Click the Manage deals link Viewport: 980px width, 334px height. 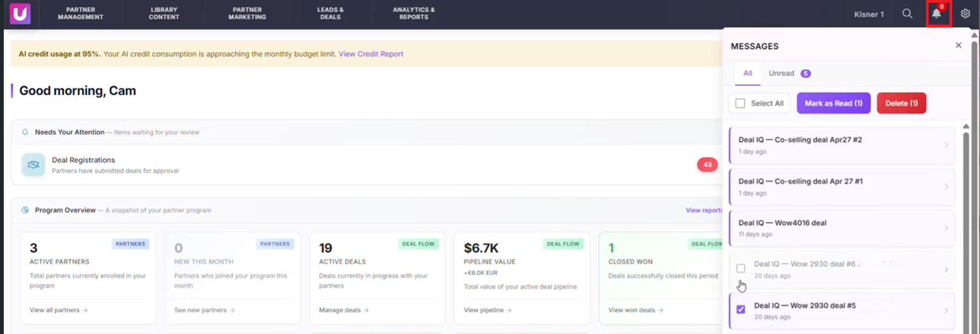pyautogui.click(x=344, y=310)
